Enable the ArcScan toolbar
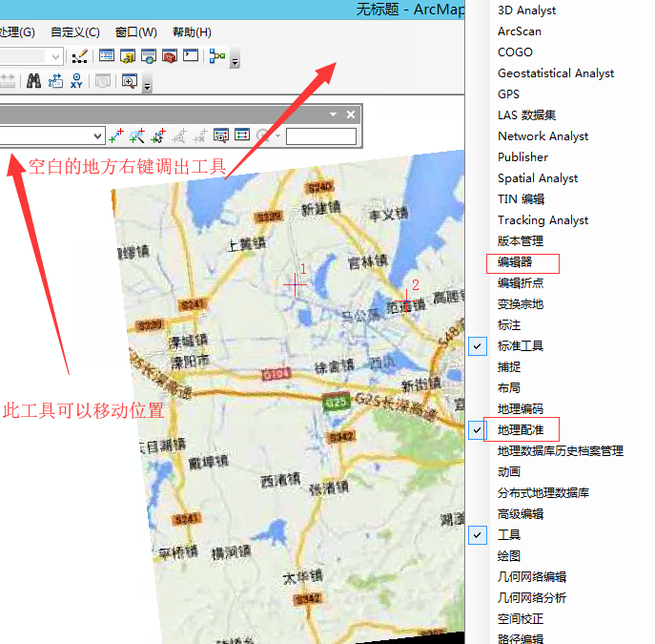This screenshot has height=644, width=655. [x=520, y=31]
